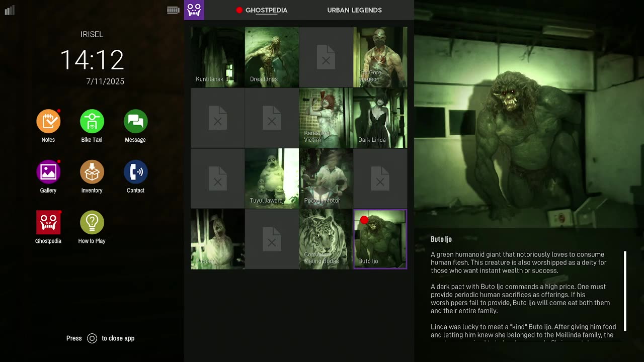Select The Gore Surgeon entry

point(380,57)
